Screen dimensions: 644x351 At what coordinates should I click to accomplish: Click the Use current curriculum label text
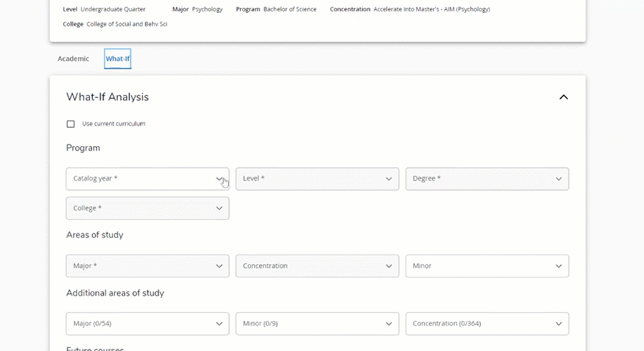tap(114, 124)
